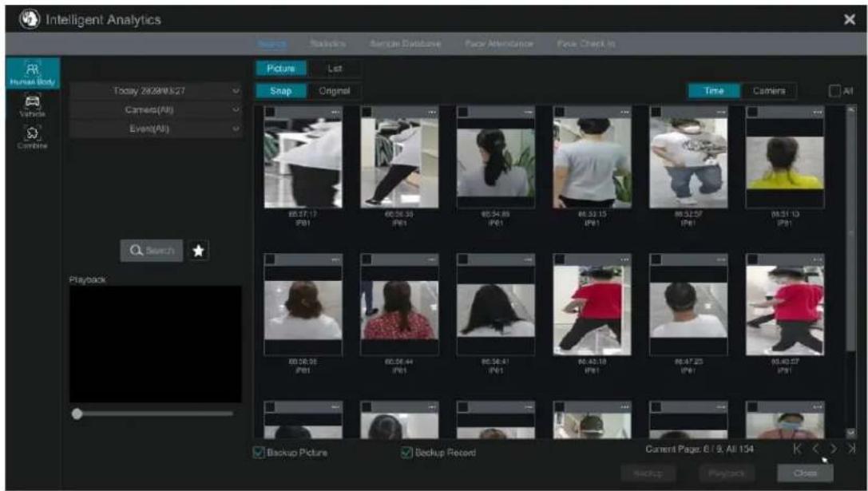Check the yellow collar snapshot checkbox

[751, 113]
